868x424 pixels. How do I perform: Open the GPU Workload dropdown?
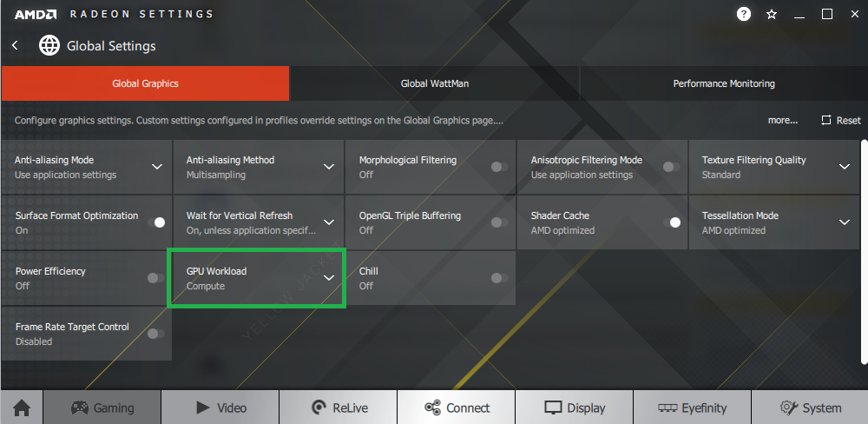[329, 278]
